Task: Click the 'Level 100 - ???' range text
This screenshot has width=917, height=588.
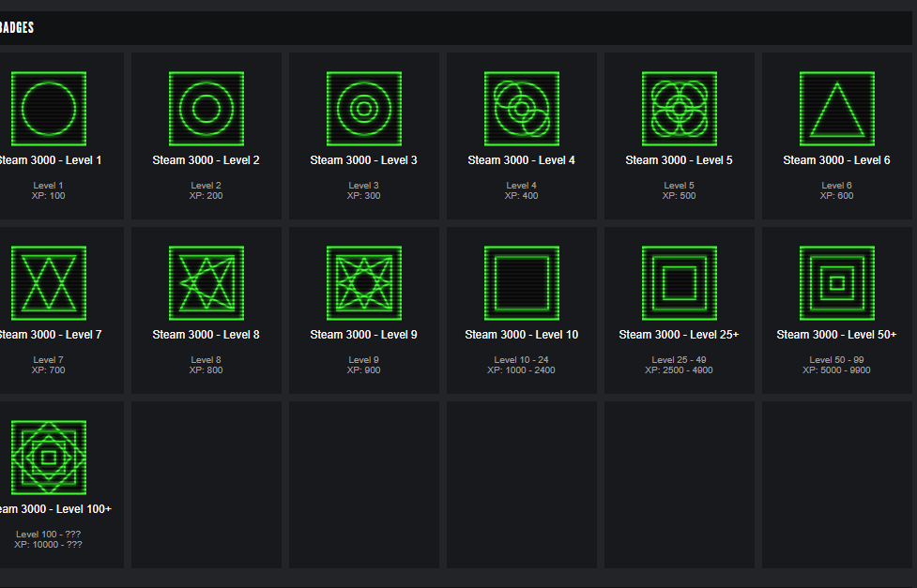Action: 48,535
